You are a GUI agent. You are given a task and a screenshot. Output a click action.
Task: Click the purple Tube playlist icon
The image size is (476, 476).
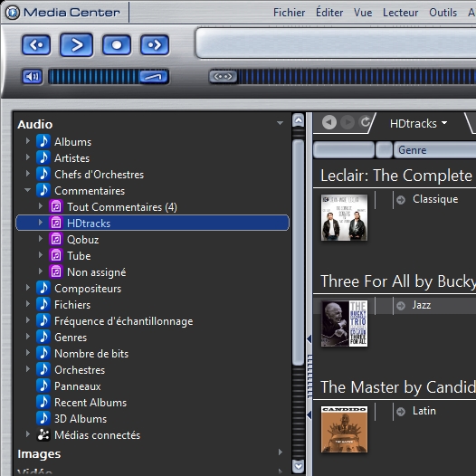coord(56,255)
